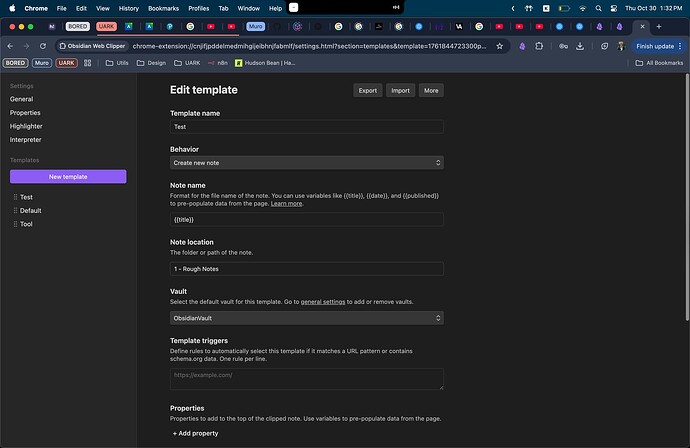Open the Behavior dropdown showing Create new note

[307, 163]
